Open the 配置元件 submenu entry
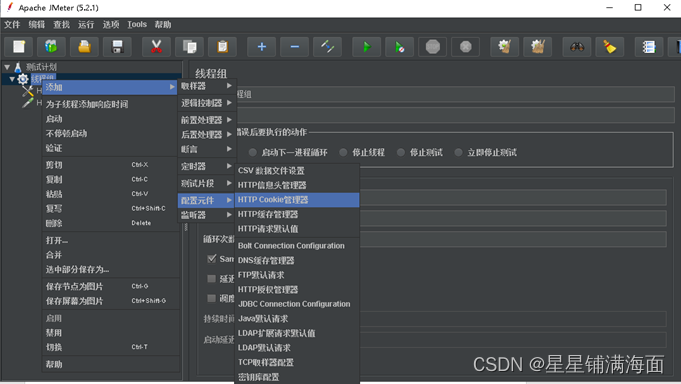Viewport: 681px width, 384px height. pos(206,200)
